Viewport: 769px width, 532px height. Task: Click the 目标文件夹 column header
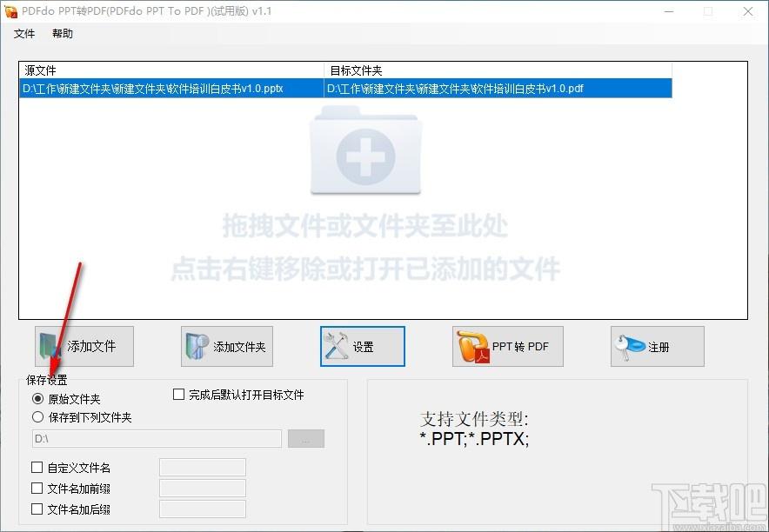[498, 70]
